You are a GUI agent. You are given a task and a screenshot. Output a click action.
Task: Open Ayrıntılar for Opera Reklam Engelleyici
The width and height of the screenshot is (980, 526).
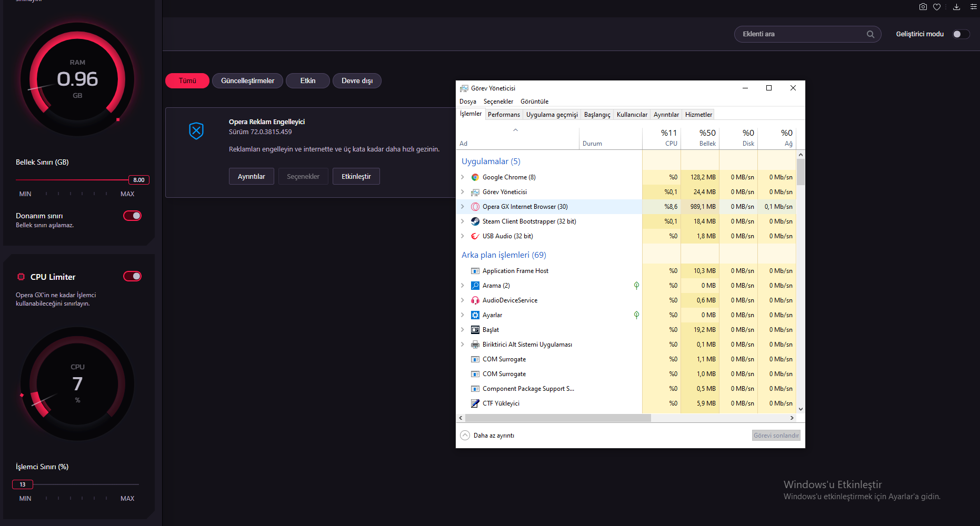[x=252, y=176]
